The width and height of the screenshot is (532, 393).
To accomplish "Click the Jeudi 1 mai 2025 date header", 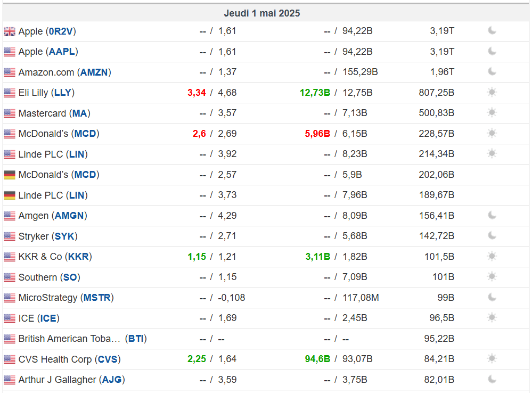I will 262,13.
